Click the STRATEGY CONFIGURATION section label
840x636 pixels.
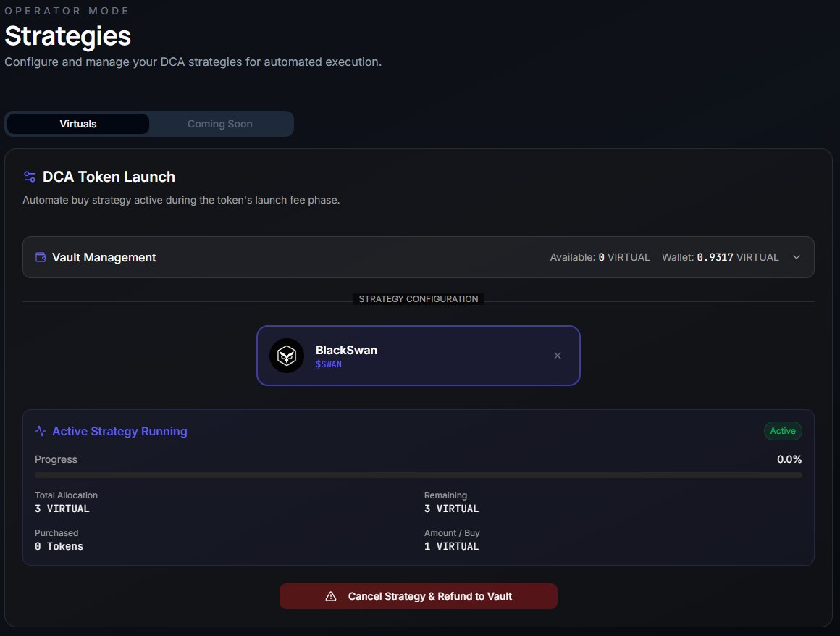[419, 299]
